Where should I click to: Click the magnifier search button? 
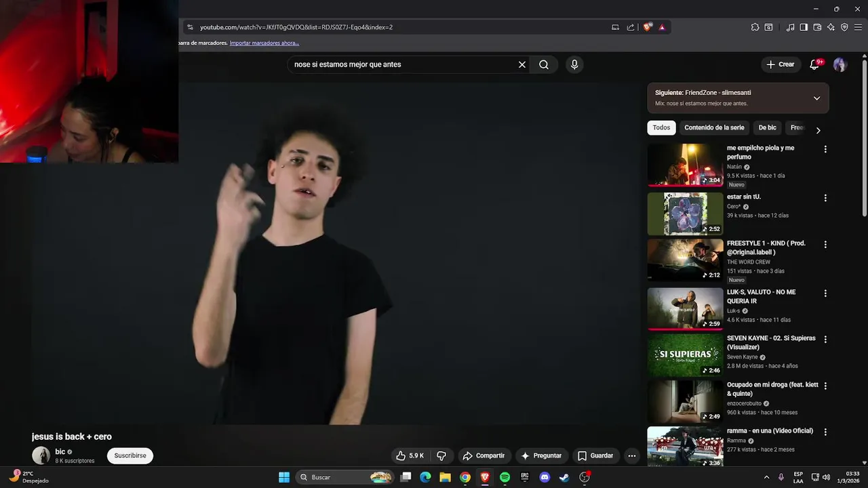pos(544,64)
